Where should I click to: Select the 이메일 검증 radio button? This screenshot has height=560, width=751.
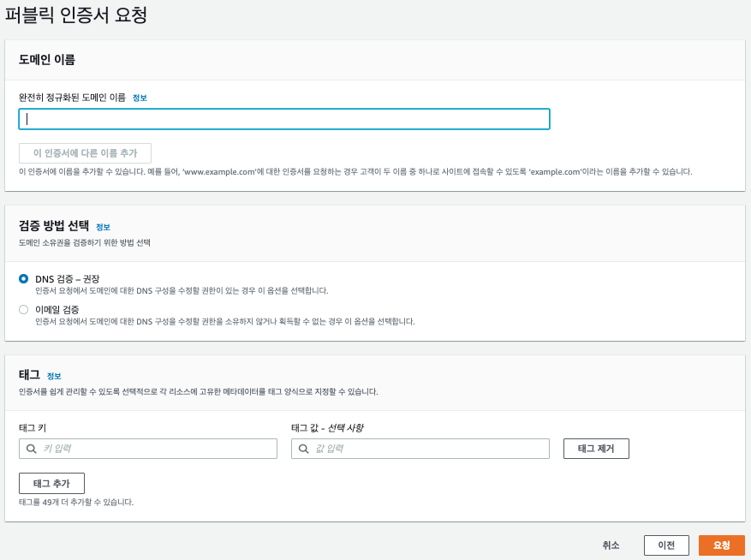click(x=23, y=309)
